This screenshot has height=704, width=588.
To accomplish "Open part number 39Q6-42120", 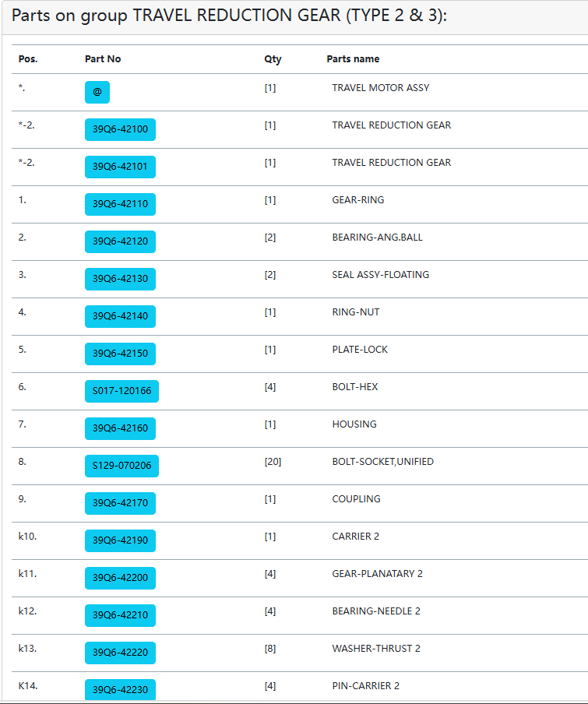I will (x=120, y=241).
